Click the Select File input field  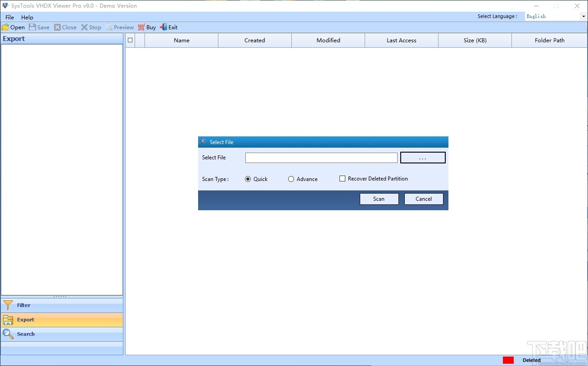coord(321,158)
